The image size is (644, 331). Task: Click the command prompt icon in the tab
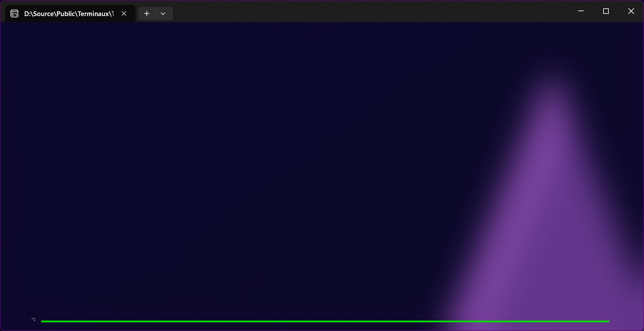click(14, 13)
